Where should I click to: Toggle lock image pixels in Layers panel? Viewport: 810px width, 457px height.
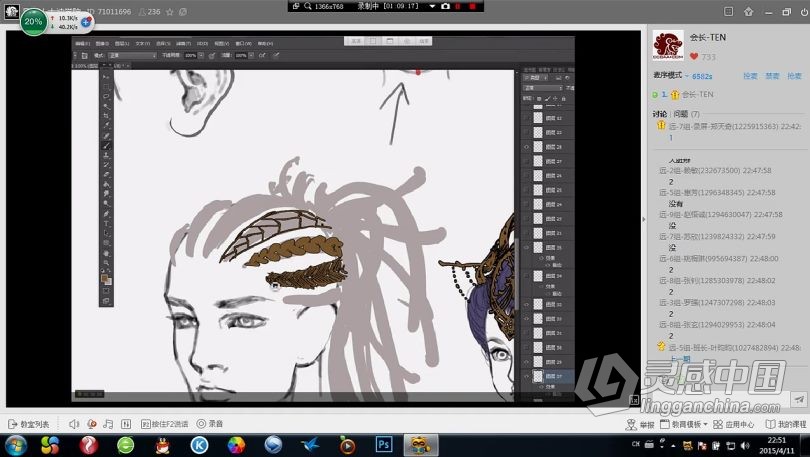547,98
